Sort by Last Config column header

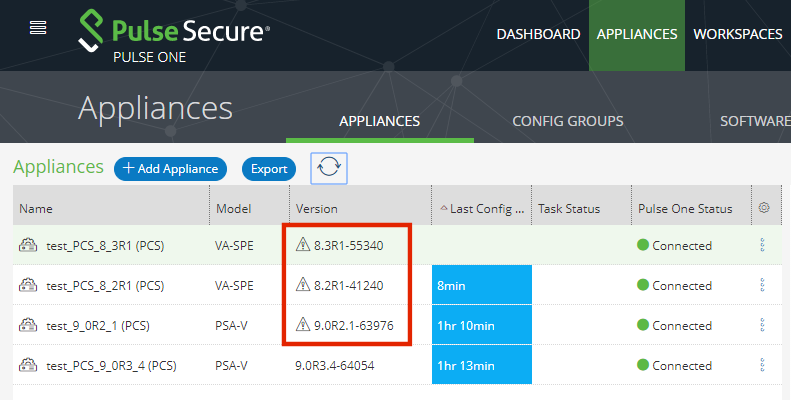pyautogui.click(x=482, y=208)
